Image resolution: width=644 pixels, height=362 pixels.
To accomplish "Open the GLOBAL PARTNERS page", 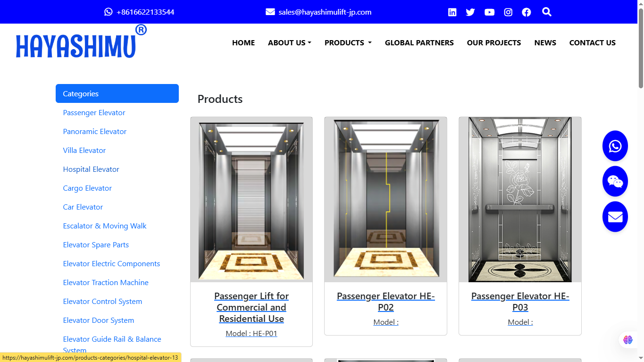I will pyautogui.click(x=419, y=42).
